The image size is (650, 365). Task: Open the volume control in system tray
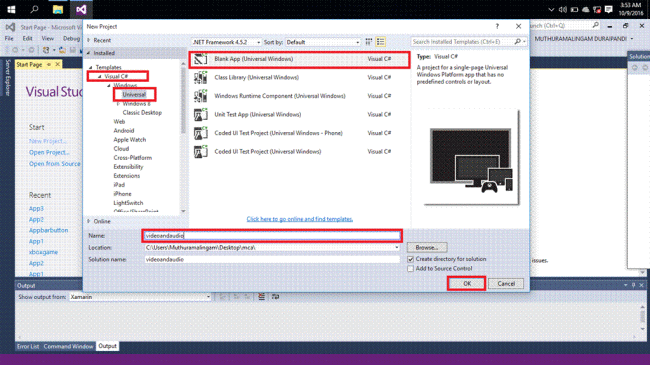click(x=563, y=9)
